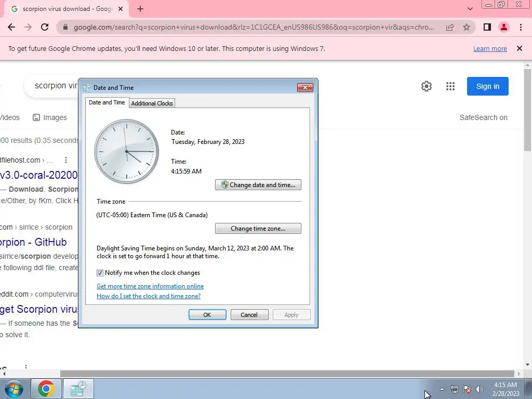Viewport: 532px width, 399px height.
Task: Click the analog clock face
Action: (x=126, y=151)
